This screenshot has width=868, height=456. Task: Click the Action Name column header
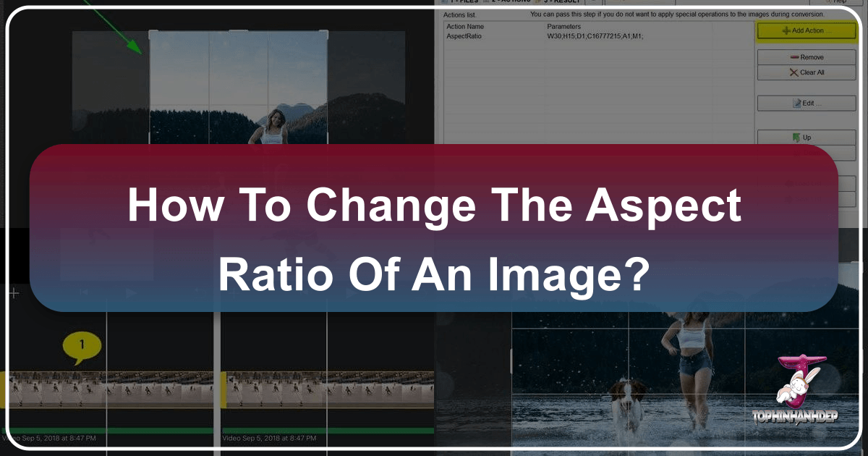coord(465,27)
